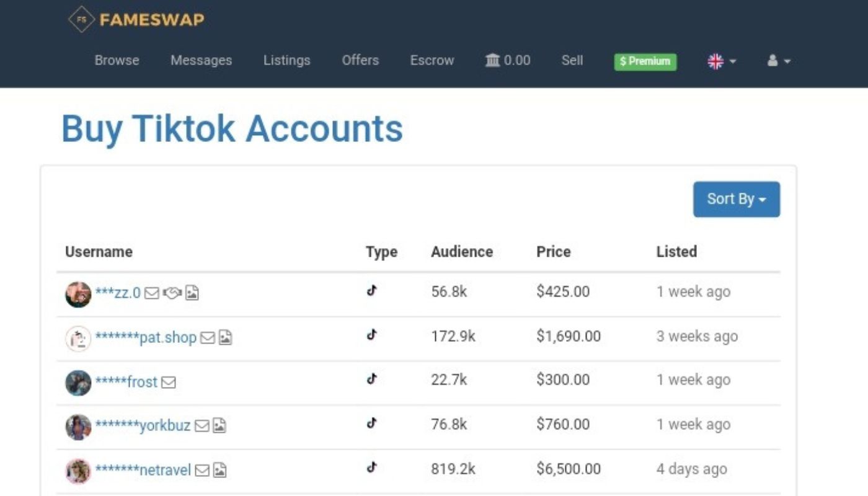This screenshot has width=868, height=496.
Task: Click the TikTok type icon in pat.shop row
Action: (371, 335)
